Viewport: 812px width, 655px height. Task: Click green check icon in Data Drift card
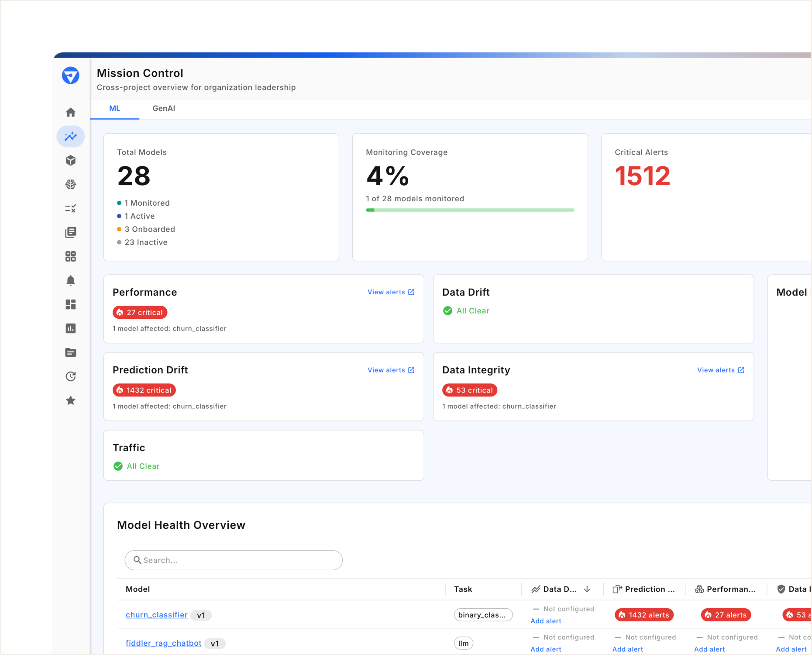click(x=447, y=310)
